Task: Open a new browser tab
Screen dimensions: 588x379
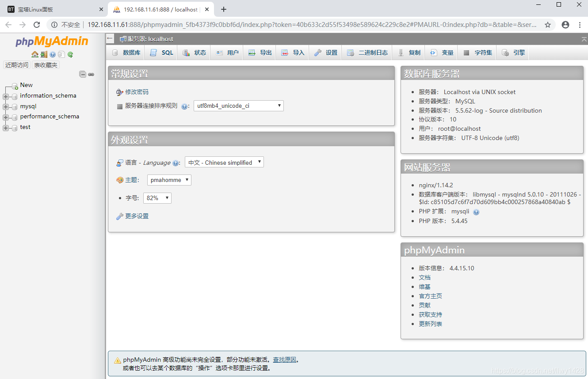Action: (x=224, y=9)
